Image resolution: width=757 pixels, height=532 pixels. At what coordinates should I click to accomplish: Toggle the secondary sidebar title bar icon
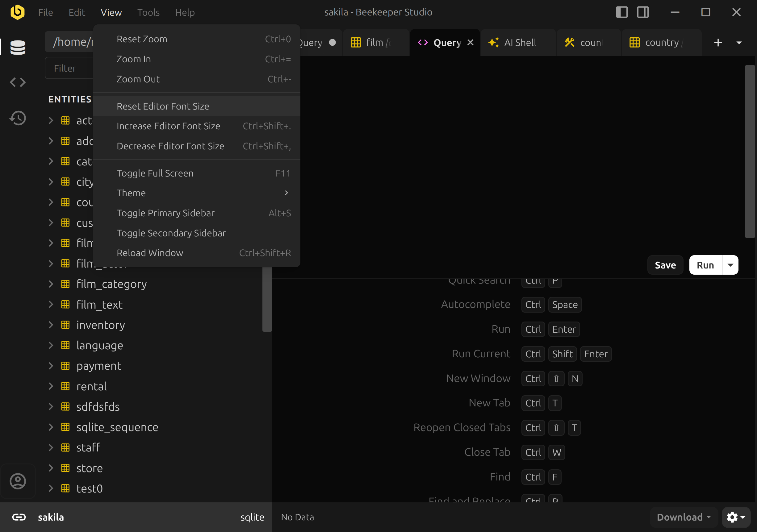tap(642, 12)
